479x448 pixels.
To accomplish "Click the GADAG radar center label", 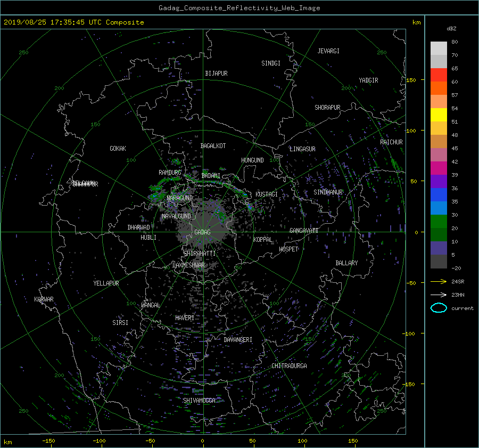I will pos(203,232).
